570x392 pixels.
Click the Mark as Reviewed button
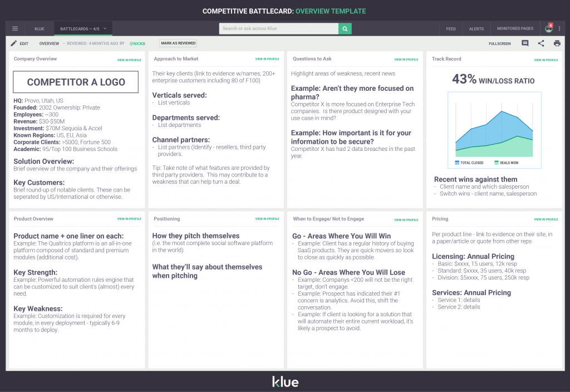(178, 43)
